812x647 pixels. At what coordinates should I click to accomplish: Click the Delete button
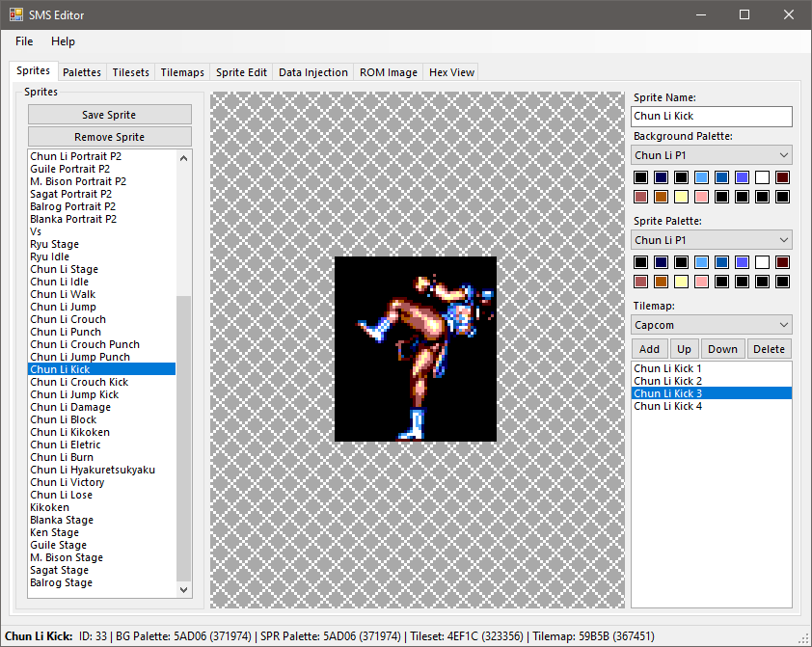(x=769, y=349)
